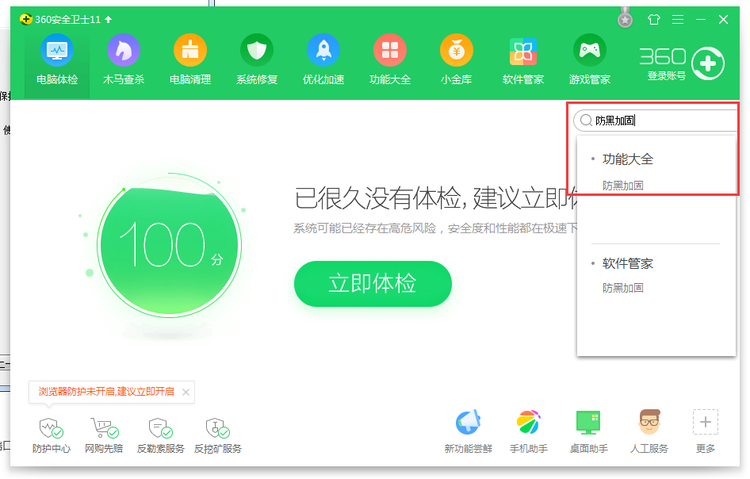Image resolution: width=750 pixels, height=479 pixels.
Task: Open 电脑清理 cleanup icon
Action: tap(190, 50)
